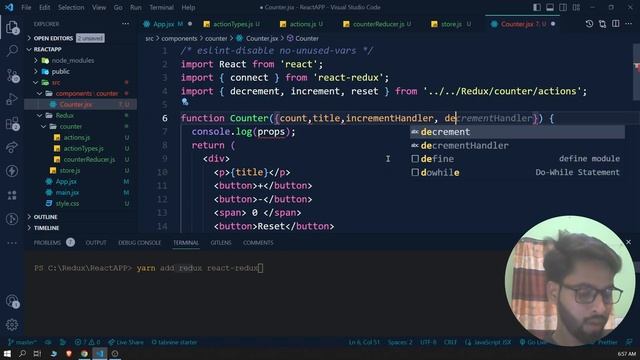Open the DEBUG CONSOLE panel tab
Viewport: 640px width, 360px height.
click(140, 242)
